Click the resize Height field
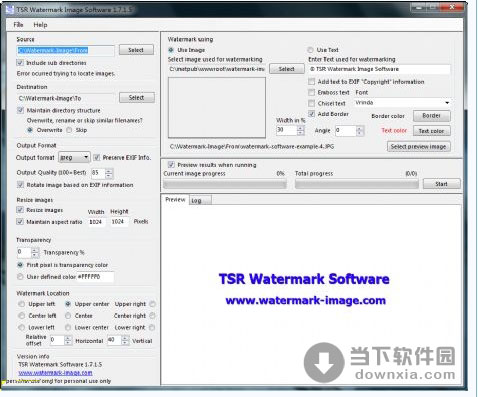Image resolution: width=479 pixels, height=397 pixels. point(119,222)
